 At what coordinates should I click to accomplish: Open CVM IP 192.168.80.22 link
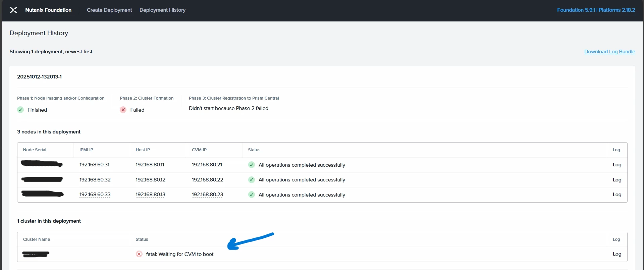pyautogui.click(x=207, y=180)
